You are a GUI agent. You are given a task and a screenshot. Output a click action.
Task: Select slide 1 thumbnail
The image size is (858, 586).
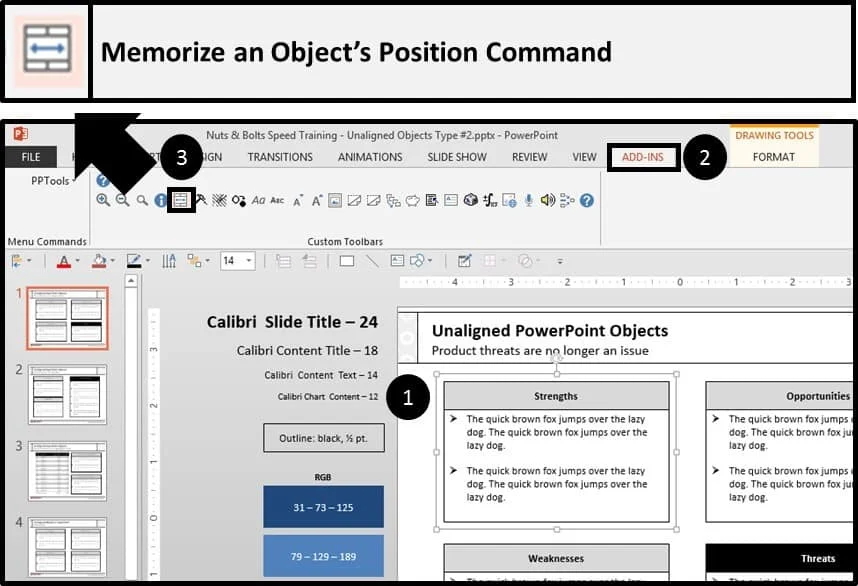point(67,318)
